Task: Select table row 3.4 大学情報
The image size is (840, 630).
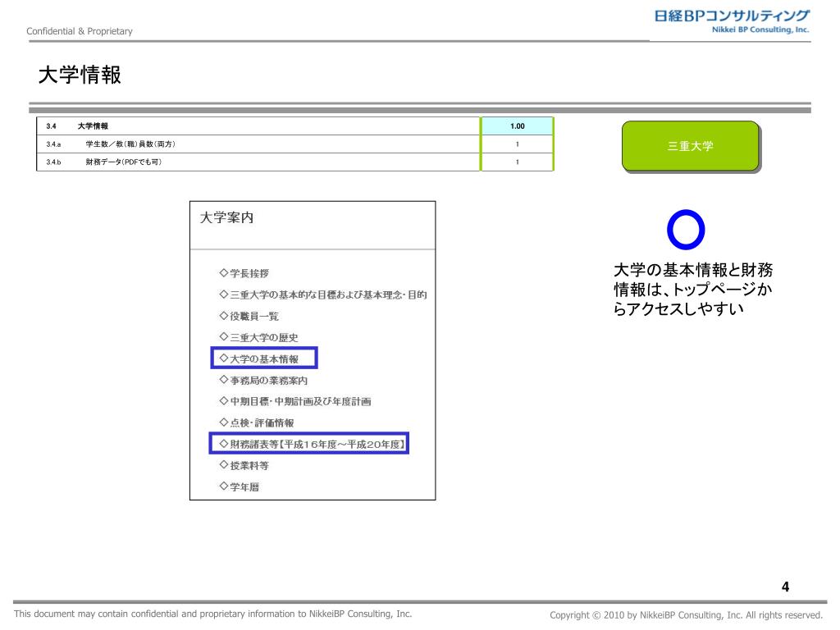Action: tap(295, 126)
